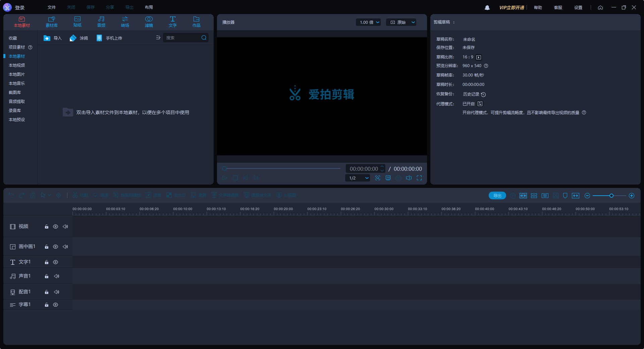Launch the AI抠图 background removal tool
Screen dimensions: 644x349
pyautogui.click(x=286, y=195)
